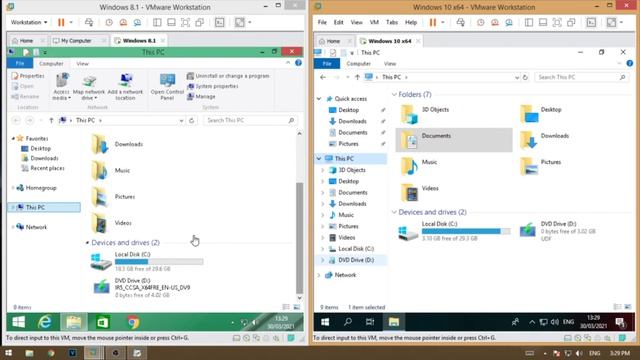Click help icon in Windows 8.1 explorer ribbon

(298, 63)
